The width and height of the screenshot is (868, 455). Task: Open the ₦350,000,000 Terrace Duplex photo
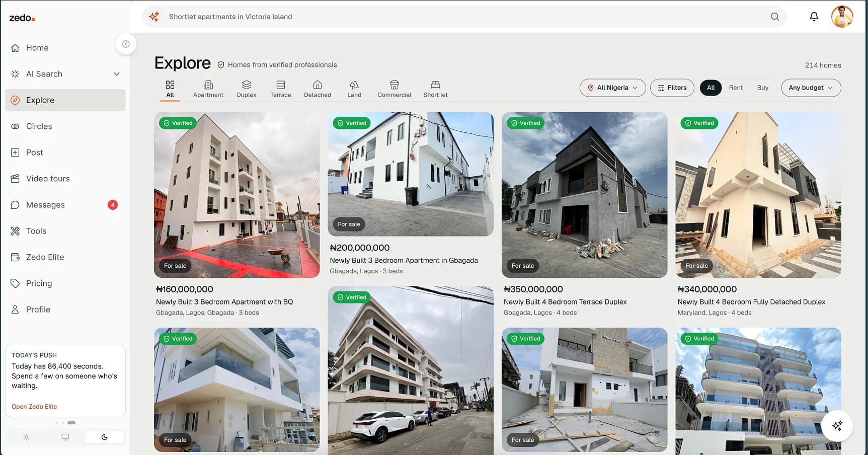(584, 195)
